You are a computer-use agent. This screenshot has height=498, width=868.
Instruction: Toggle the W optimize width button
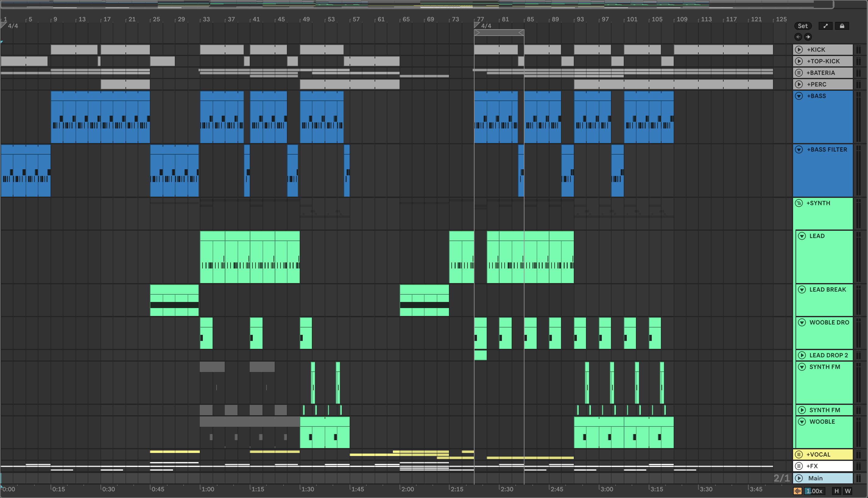[848, 491]
